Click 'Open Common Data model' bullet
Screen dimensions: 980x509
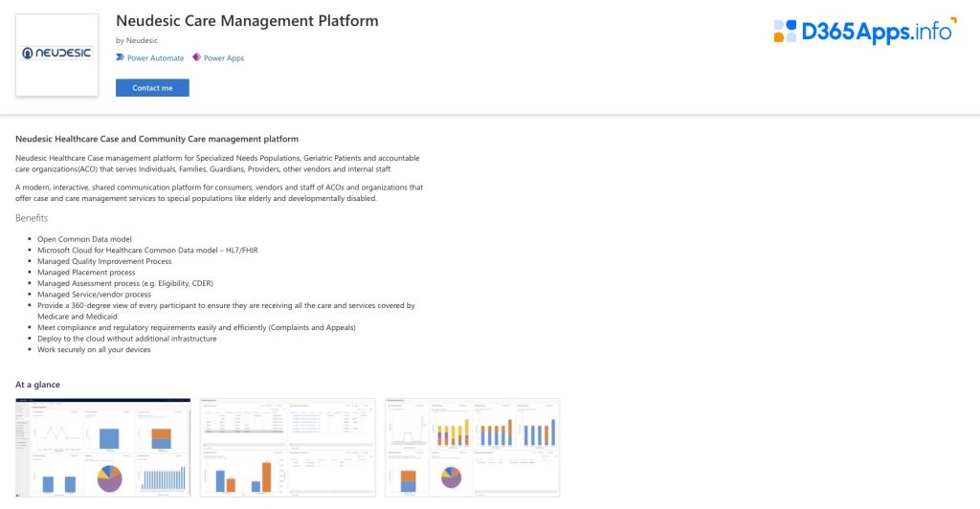pyautogui.click(x=84, y=239)
